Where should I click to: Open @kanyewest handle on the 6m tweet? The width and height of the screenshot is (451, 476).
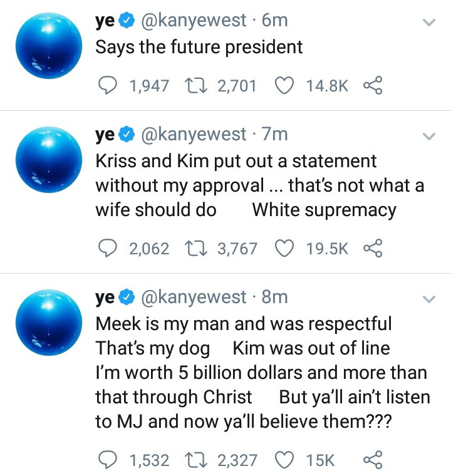point(194,21)
